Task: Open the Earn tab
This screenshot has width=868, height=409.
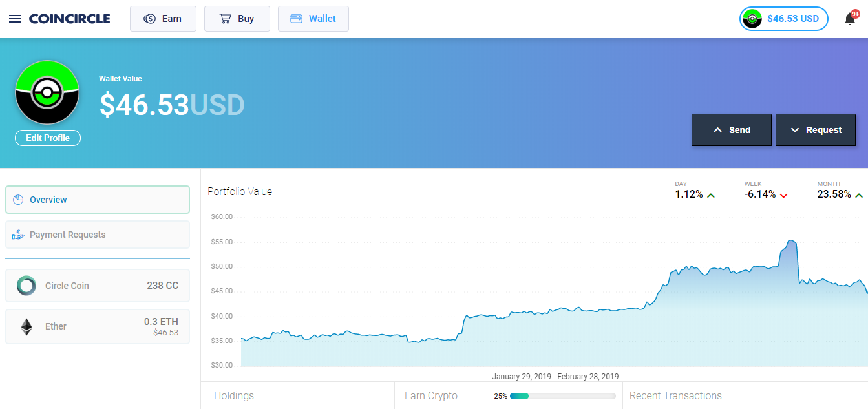Action: click(x=163, y=19)
